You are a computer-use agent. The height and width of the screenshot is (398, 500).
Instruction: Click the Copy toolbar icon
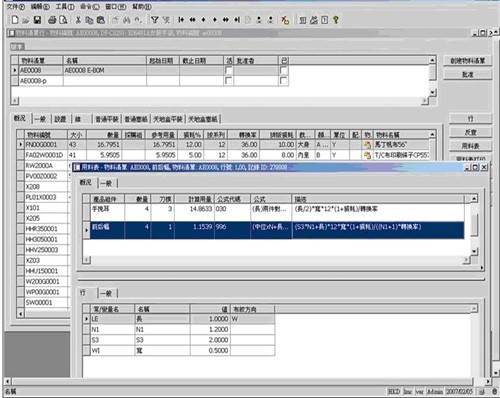(89, 20)
